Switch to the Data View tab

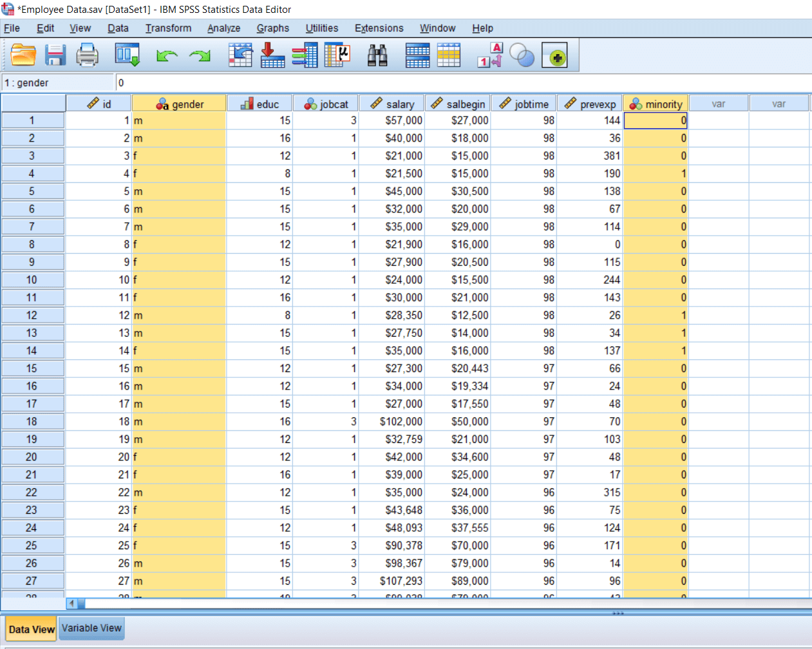(x=32, y=629)
